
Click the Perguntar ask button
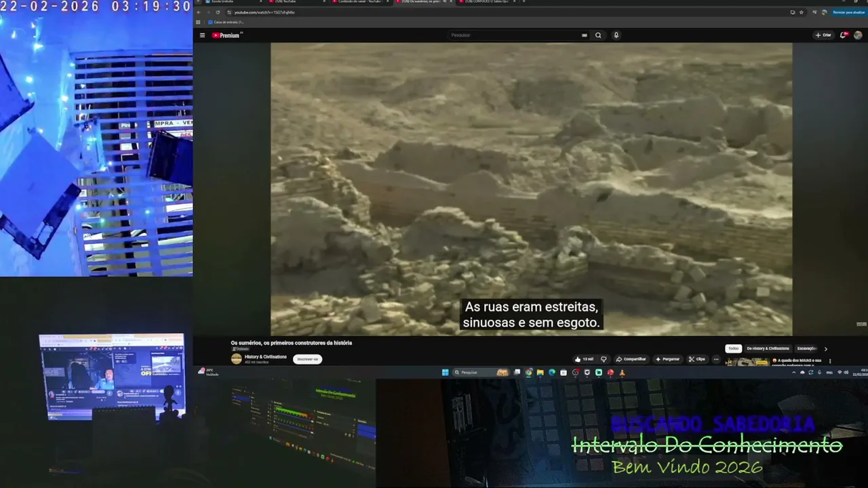668,359
